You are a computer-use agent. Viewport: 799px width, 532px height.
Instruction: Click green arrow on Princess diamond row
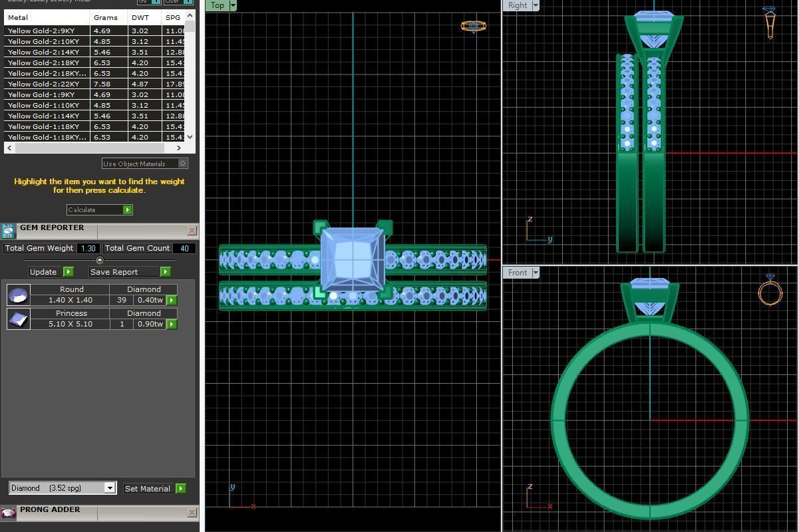(172, 325)
